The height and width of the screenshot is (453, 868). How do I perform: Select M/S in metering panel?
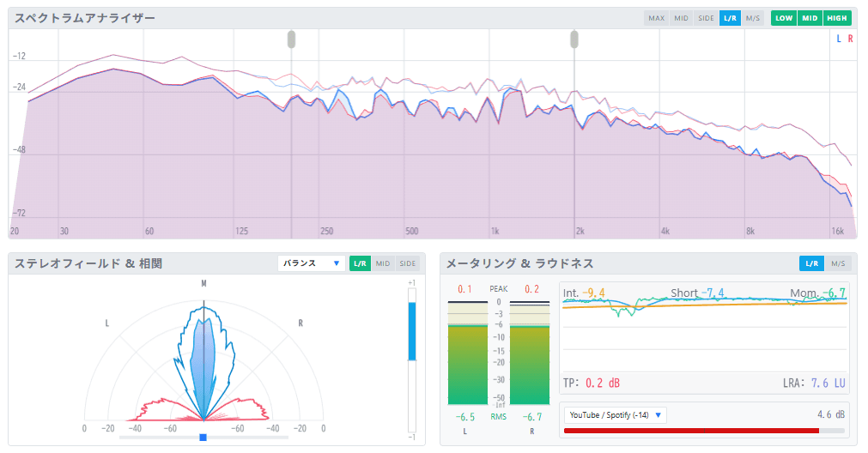point(838,263)
